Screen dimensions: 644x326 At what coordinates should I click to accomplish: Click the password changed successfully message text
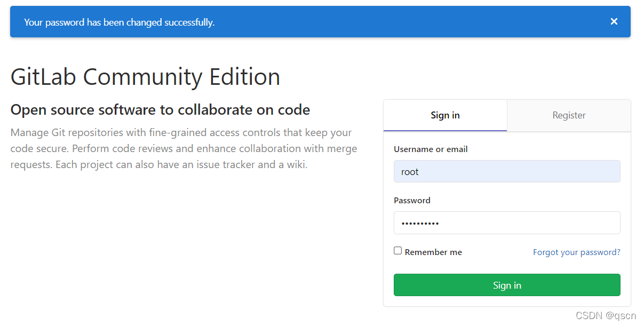(120, 22)
